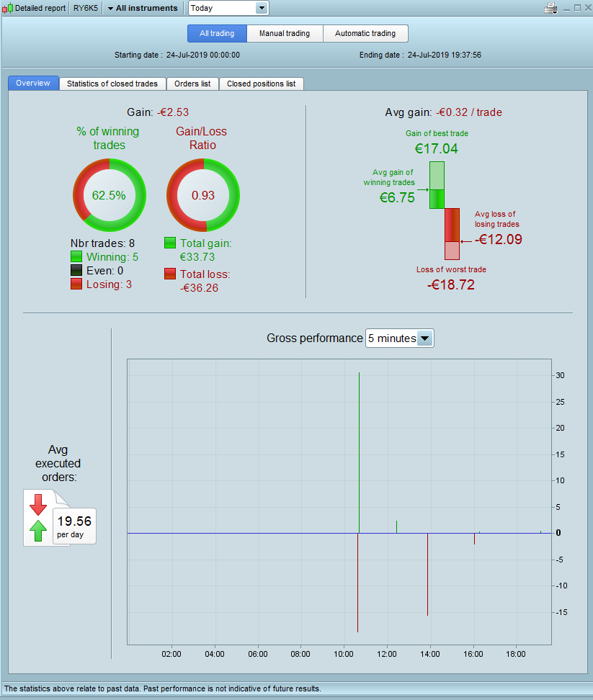
Task: Expand the All instruments dropdown
Action: tap(143, 8)
